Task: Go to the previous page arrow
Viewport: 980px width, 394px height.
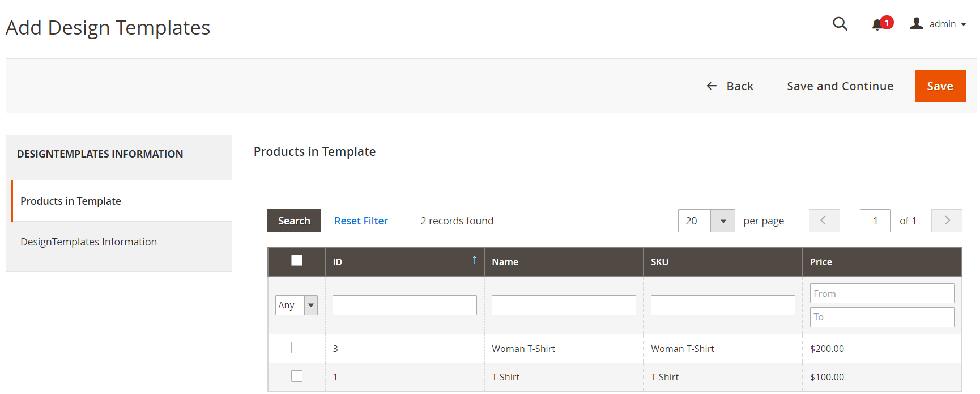Action: tap(824, 221)
